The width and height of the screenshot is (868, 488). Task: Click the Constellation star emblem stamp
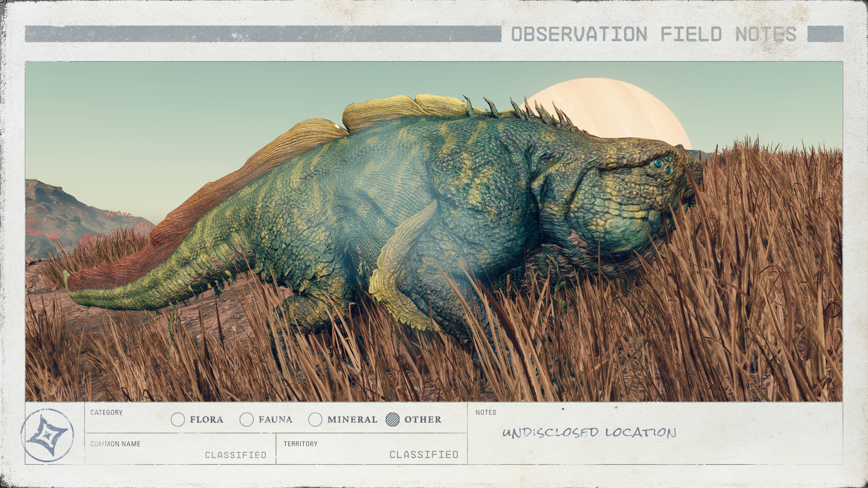tap(47, 435)
